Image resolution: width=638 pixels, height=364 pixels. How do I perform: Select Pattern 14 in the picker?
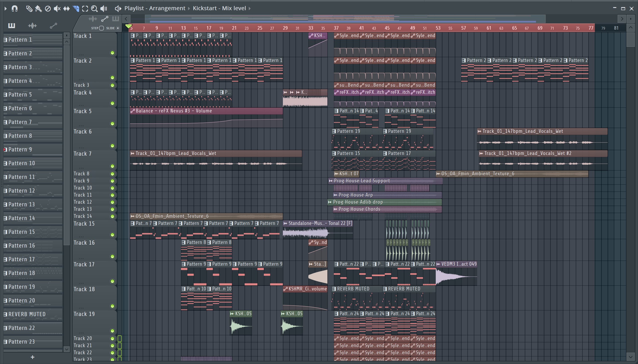(33, 218)
